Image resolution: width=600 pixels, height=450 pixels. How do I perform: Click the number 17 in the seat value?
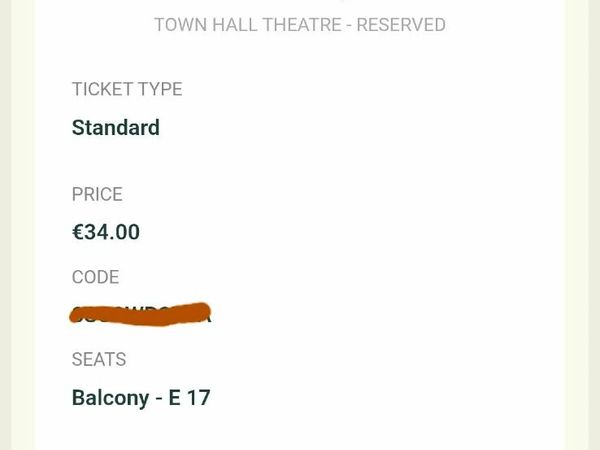(x=199, y=397)
